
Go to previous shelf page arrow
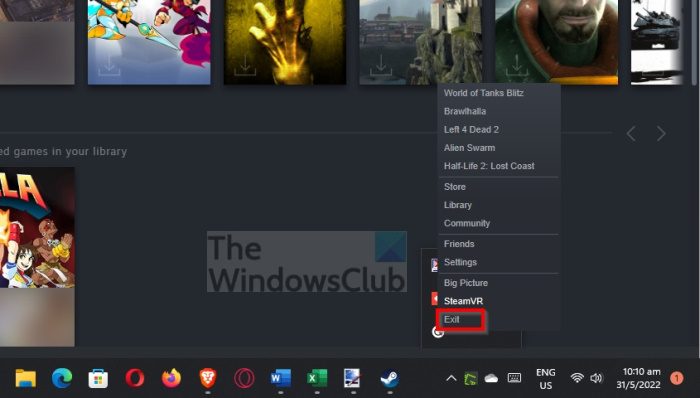tap(631, 133)
